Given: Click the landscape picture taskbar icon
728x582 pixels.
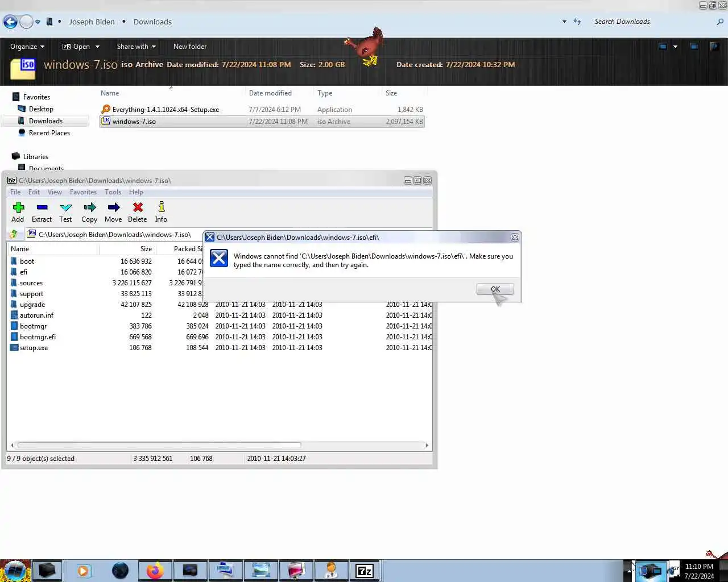Looking at the screenshot, I should [260, 571].
